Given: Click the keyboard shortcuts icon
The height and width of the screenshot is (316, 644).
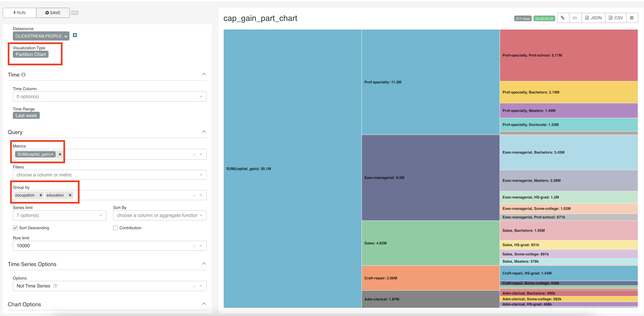Looking at the screenshot, I should click(75, 13).
